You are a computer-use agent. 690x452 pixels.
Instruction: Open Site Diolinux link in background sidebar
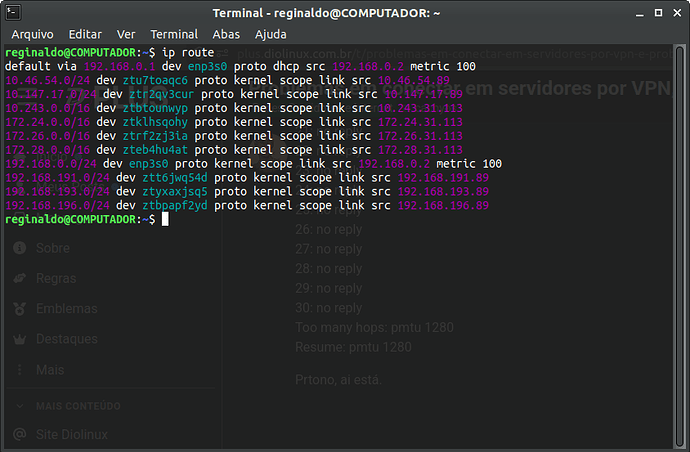point(72,434)
